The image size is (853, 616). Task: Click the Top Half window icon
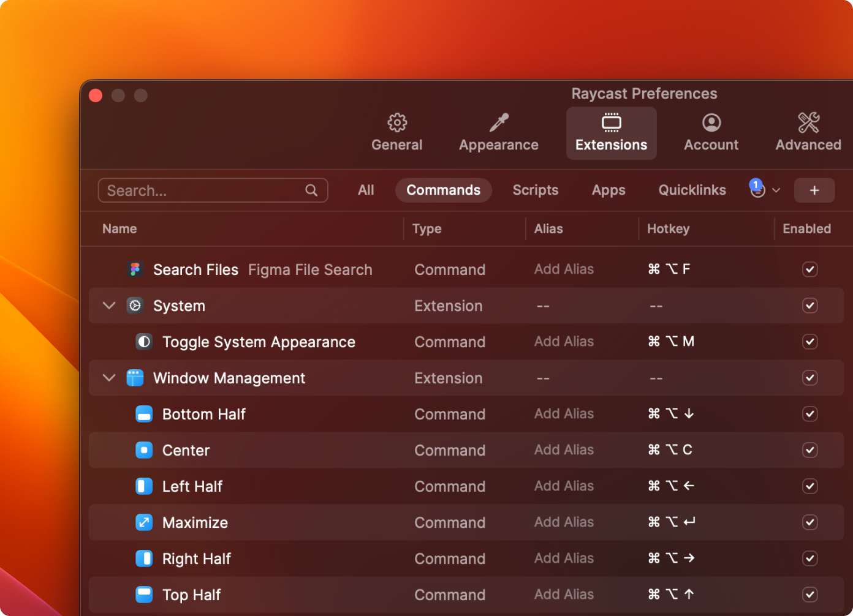[x=144, y=595]
